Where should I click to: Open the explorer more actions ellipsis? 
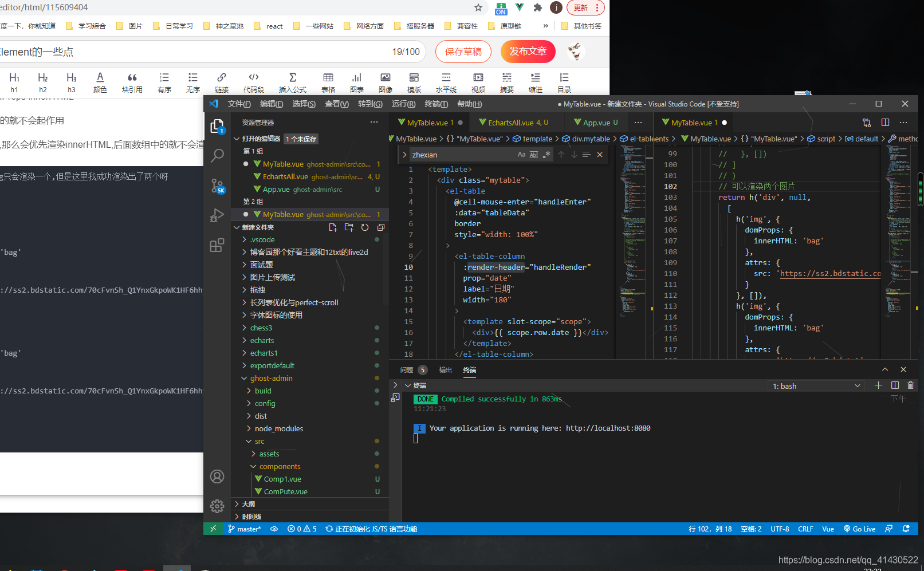click(374, 122)
